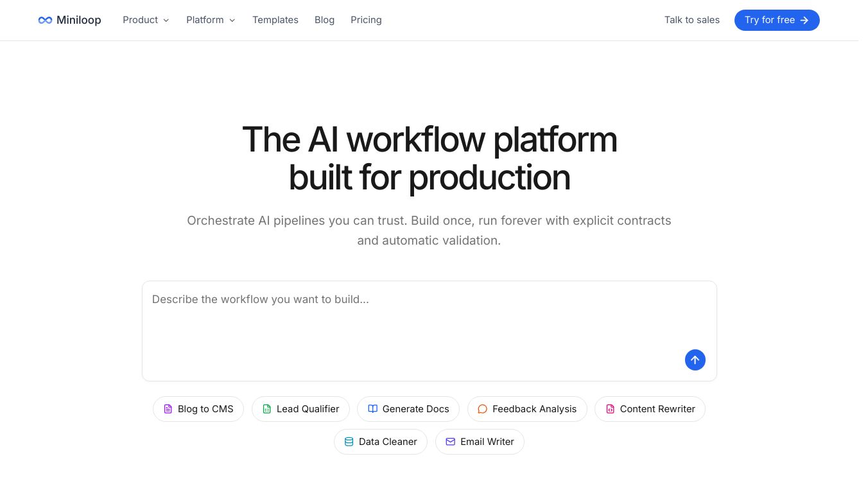
Task: Expand the Platform menu chevron
Action: [x=232, y=21]
